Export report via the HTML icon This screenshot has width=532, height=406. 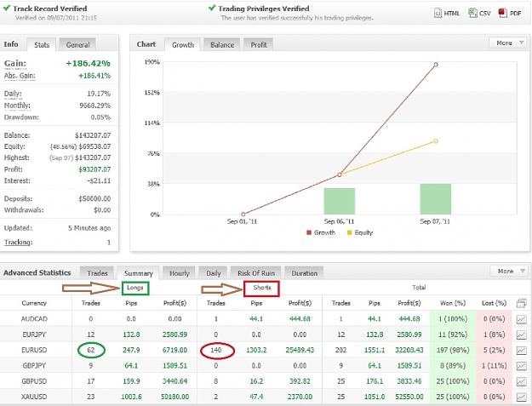[438, 13]
